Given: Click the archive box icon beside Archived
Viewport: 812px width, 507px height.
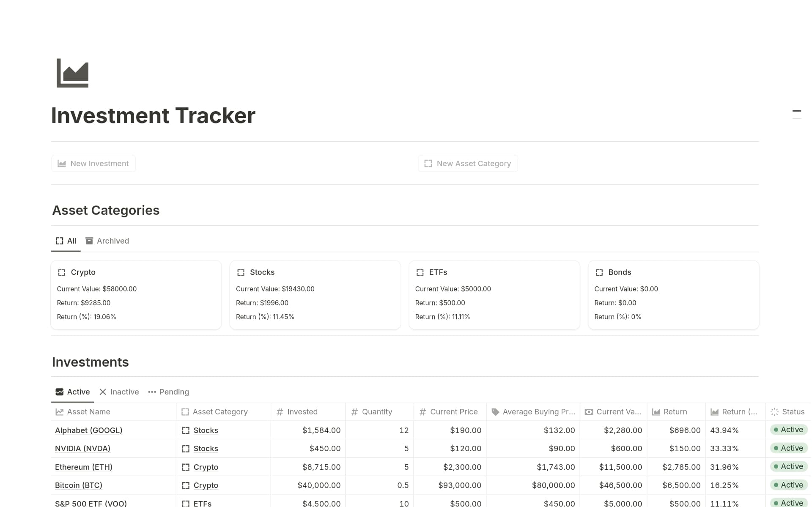Looking at the screenshot, I should click(89, 241).
